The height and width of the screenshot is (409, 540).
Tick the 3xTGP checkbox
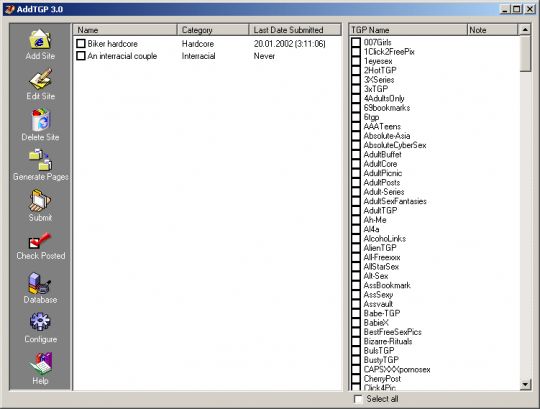click(356, 89)
